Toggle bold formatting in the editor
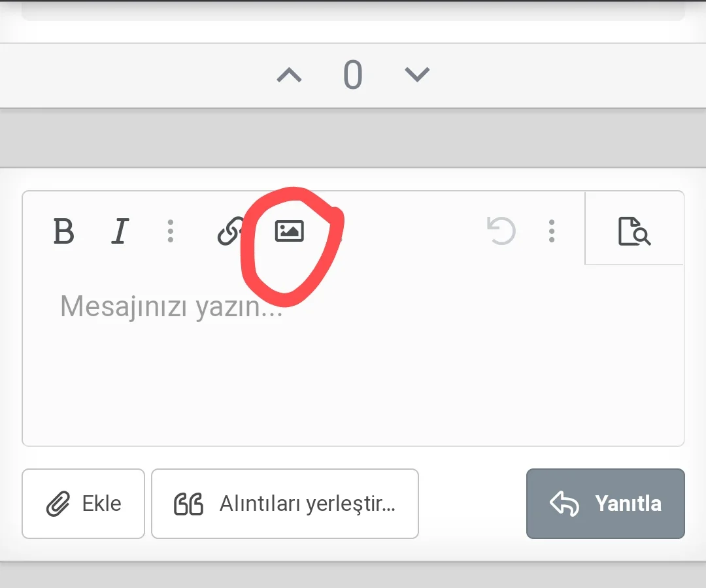Screen dimensions: 706x588 63,231
